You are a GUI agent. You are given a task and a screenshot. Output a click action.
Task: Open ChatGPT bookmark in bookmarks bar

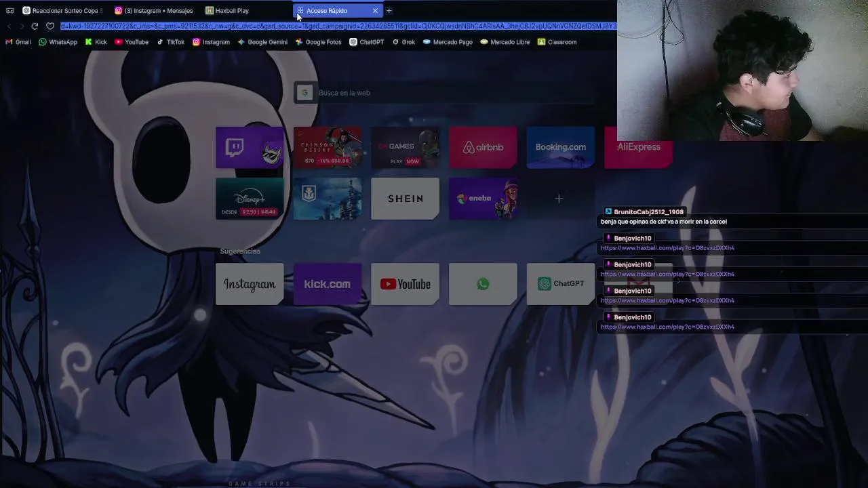click(367, 42)
